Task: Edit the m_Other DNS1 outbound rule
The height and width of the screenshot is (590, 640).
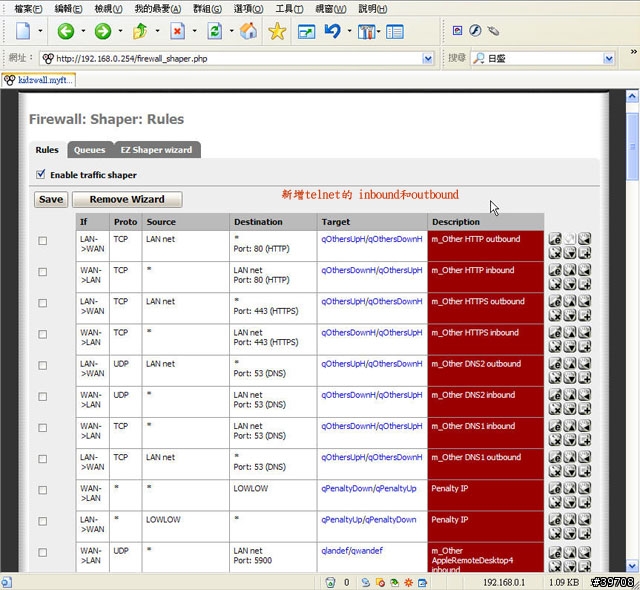Action: coord(555,457)
